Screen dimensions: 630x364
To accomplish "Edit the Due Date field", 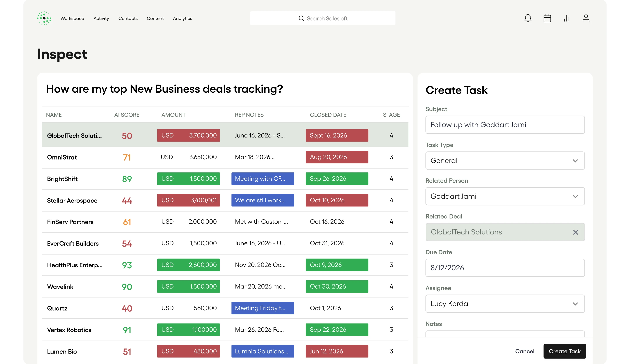I will [x=505, y=268].
